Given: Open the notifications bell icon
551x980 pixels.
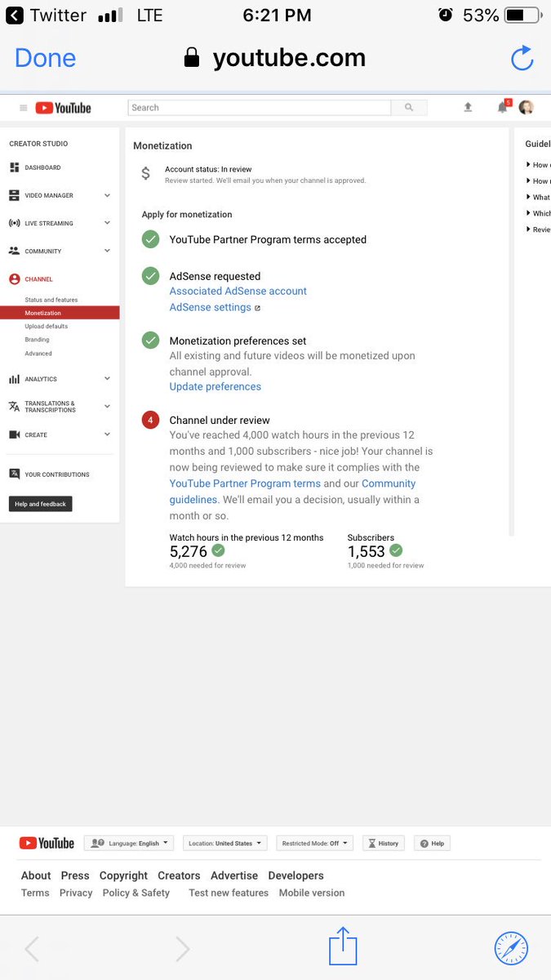Looking at the screenshot, I should point(503,107).
